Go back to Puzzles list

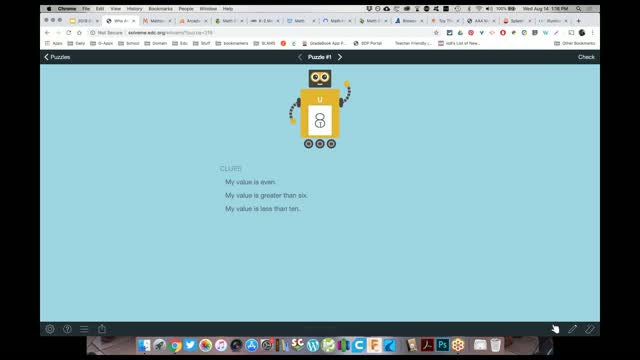click(57, 57)
